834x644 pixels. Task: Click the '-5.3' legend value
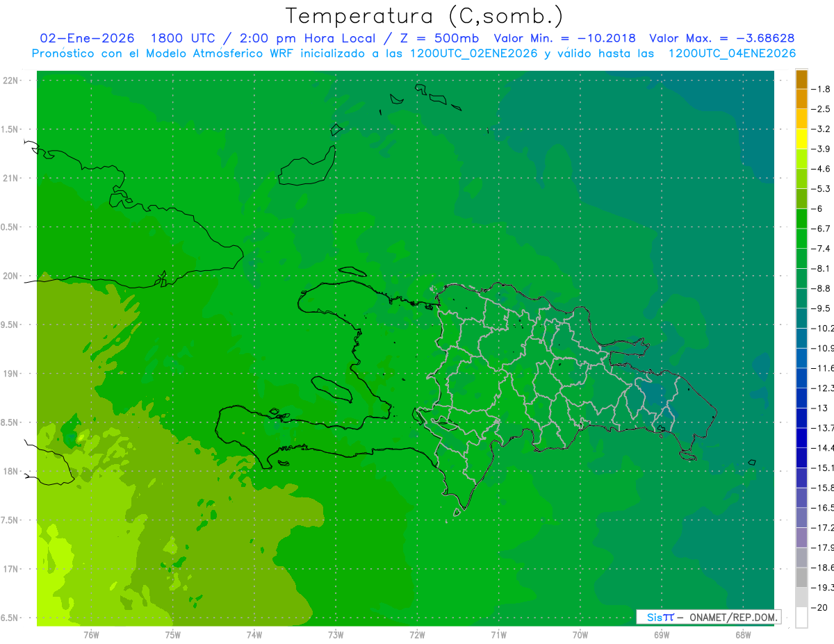821,189
